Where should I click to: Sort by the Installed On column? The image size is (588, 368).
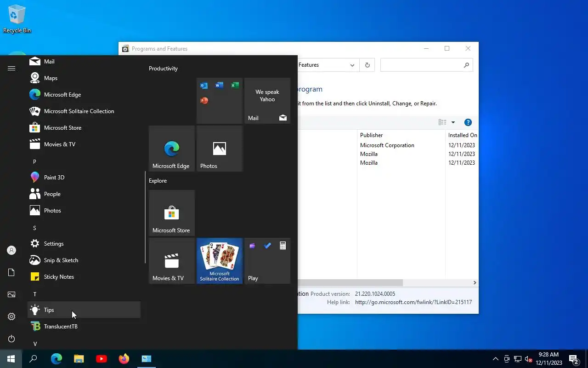(x=462, y=135)
